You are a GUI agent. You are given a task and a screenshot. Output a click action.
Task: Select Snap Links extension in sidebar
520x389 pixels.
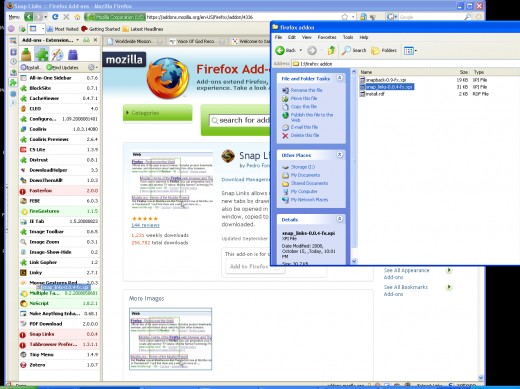click(x=59, y=334)
